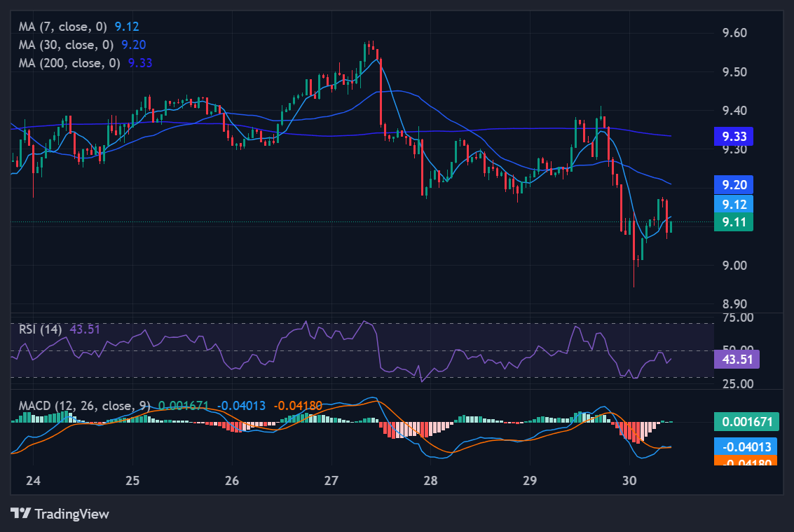
Task: Select the MA (30, close, 0) legend
Action: point(67,45)
